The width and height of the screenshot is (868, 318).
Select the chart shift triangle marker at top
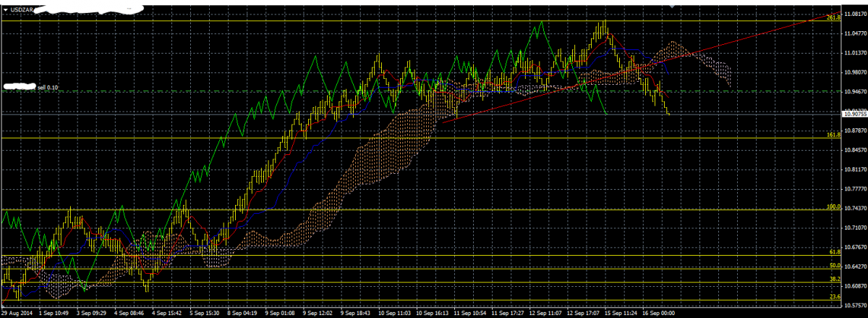pos(673,6)
